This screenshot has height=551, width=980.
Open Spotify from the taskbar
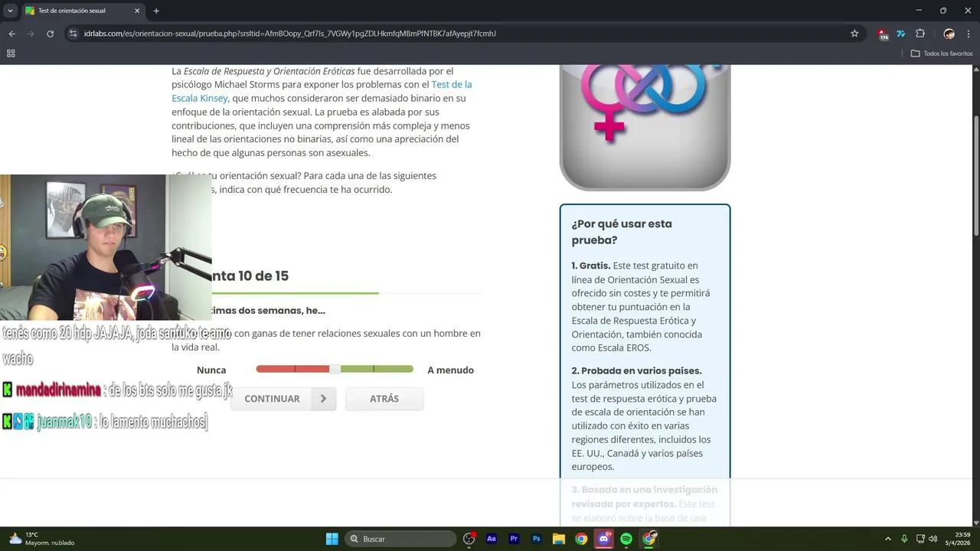coord(626,539)
